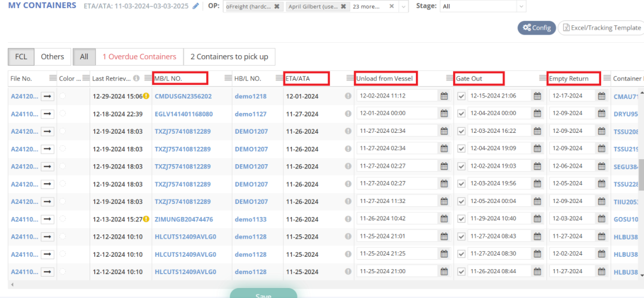This screenshot has height=298, width=644.
Task: Click the pencil icon to edit ETA/ATA range
Action: click(x=196, y=6)
